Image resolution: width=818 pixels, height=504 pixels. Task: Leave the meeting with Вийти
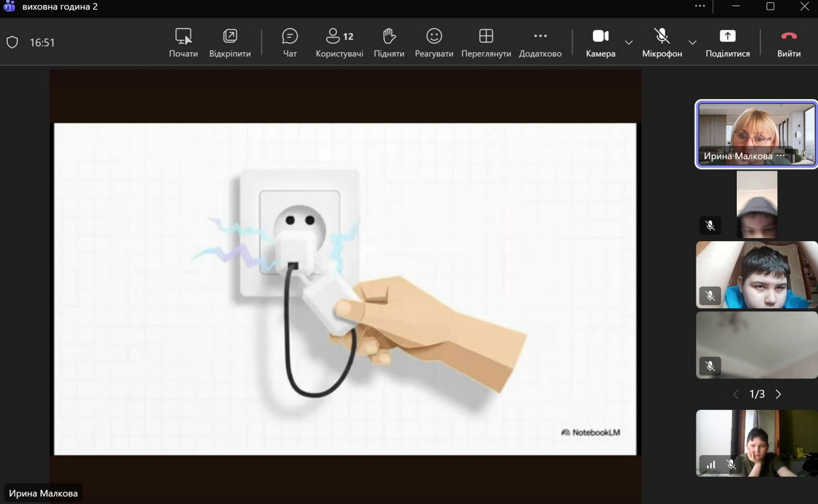click(788, 42)
